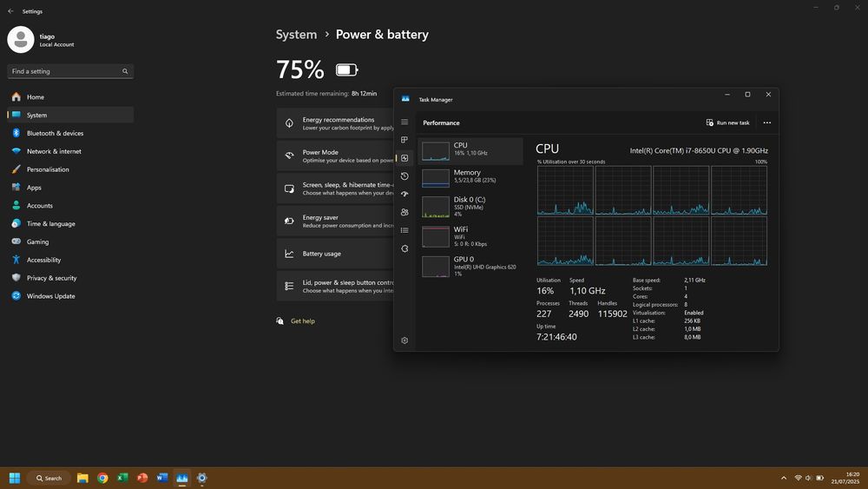The image size is (868, 489).
Task: Click Find a setting search box
Action: coord(70,71)
